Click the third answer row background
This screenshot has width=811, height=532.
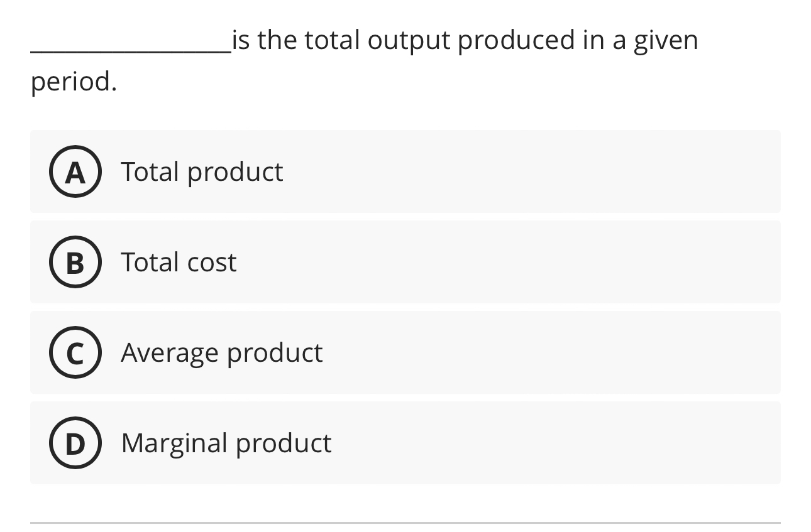tap(566, 353)
